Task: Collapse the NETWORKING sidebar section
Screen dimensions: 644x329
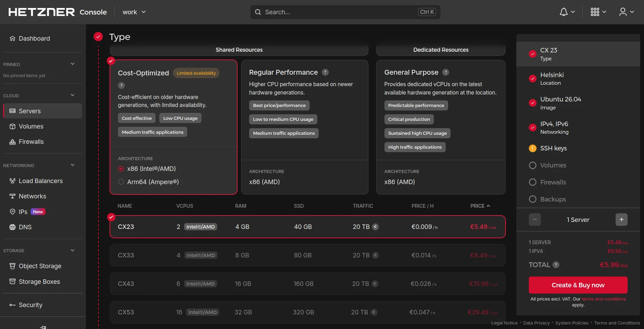Action: pos(73,165)
